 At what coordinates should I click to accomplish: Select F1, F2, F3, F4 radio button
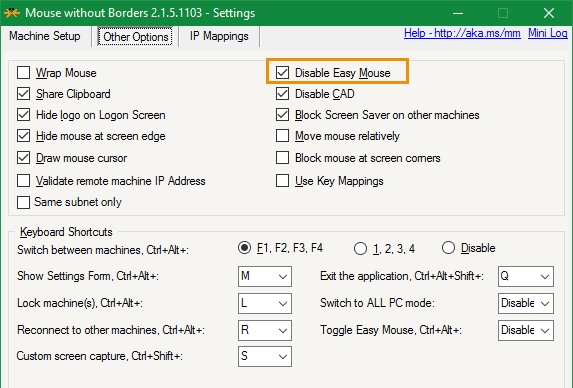coord(244,248)
